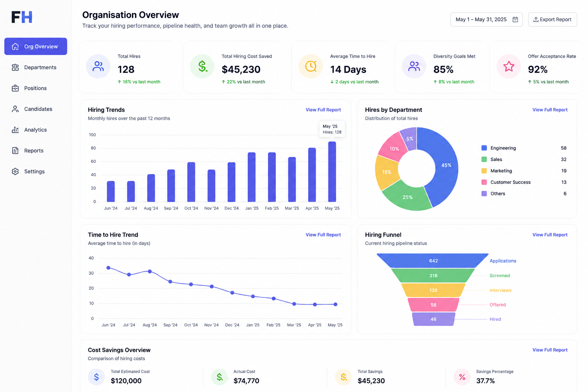Click the 318 Screened funnel stage
588x392 pixels.
(433, 276)
